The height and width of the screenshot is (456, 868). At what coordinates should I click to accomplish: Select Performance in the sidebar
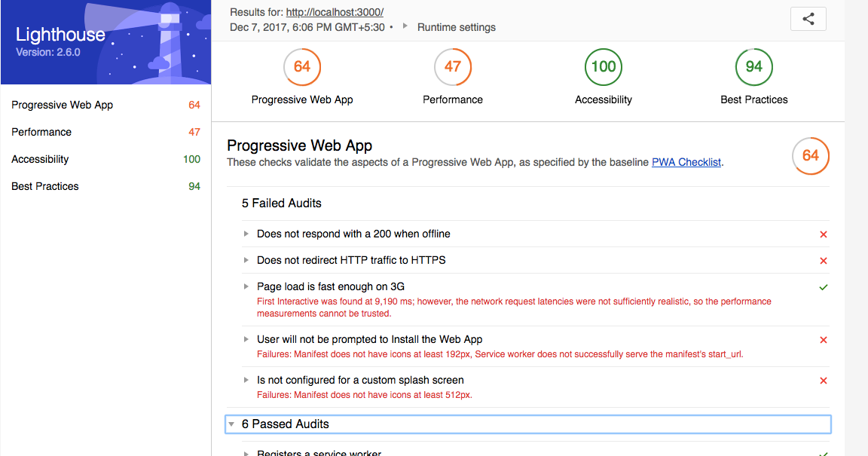click(105, 132)
